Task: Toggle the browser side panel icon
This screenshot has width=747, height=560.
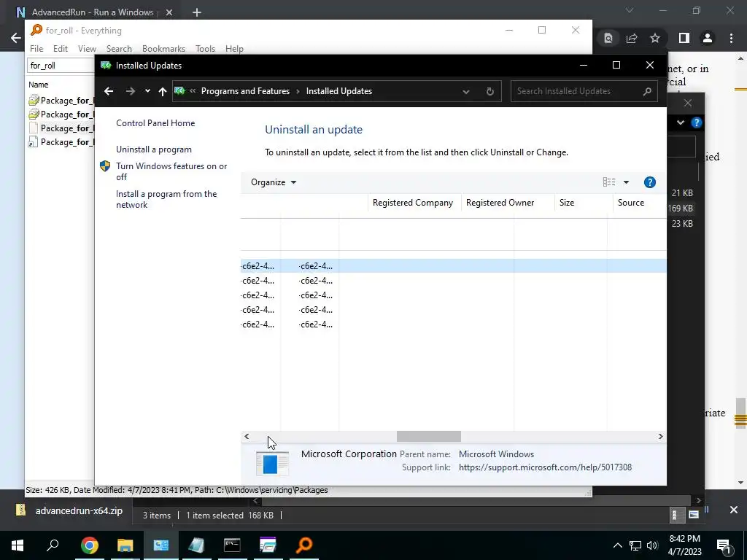Action: click(684, 38)
